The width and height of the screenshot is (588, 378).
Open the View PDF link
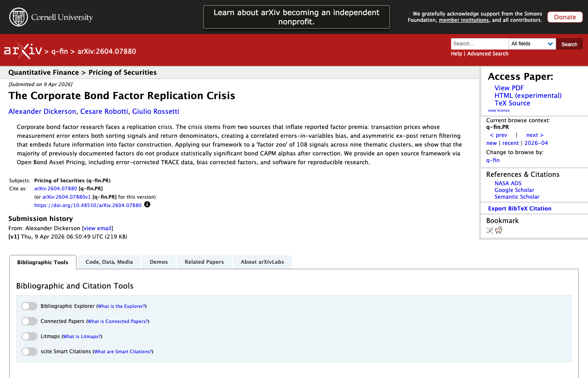tap(509, 88)
